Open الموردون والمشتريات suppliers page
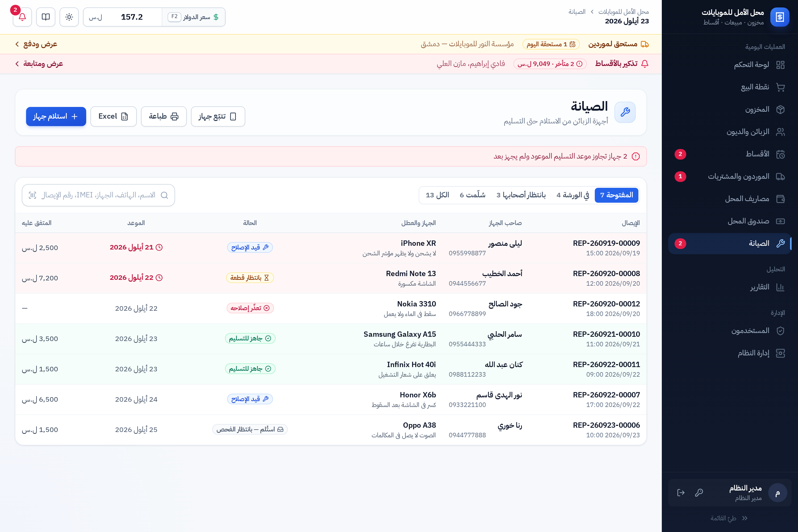798x532 pixels. coord(729,177)
